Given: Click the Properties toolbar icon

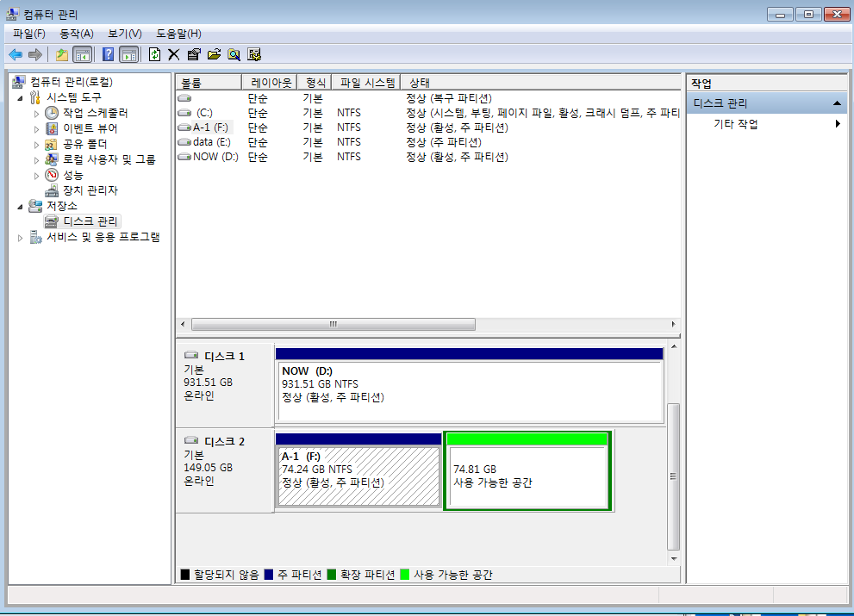Looking at the screenshot, I should click(194, 54).
